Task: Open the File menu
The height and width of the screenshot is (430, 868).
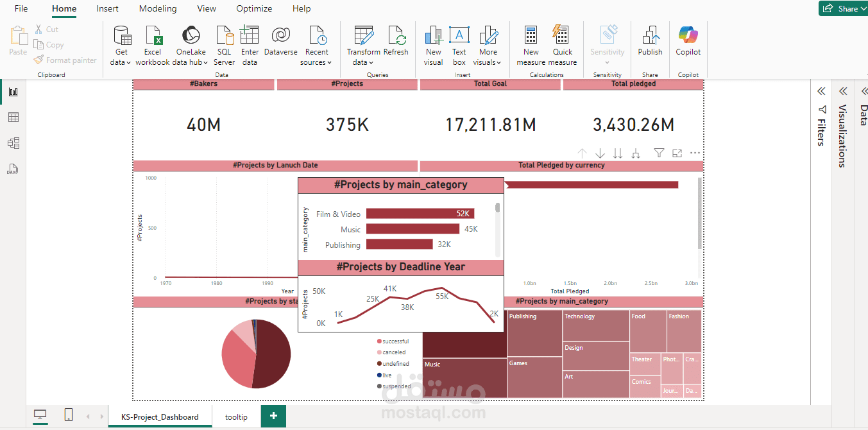Action: tap(21, 9)
